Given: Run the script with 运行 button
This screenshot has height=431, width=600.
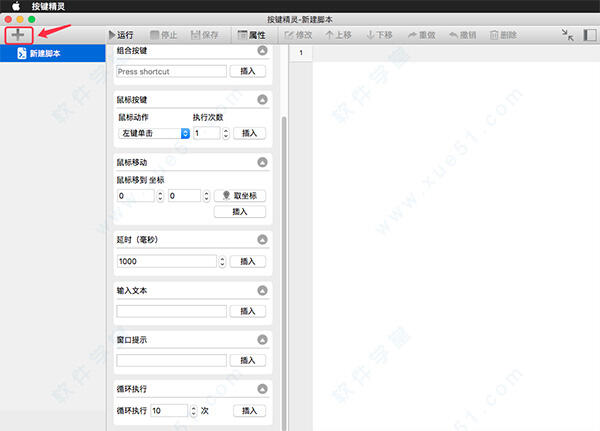Looking at the screenshot, I should click(x=120, y=35).
